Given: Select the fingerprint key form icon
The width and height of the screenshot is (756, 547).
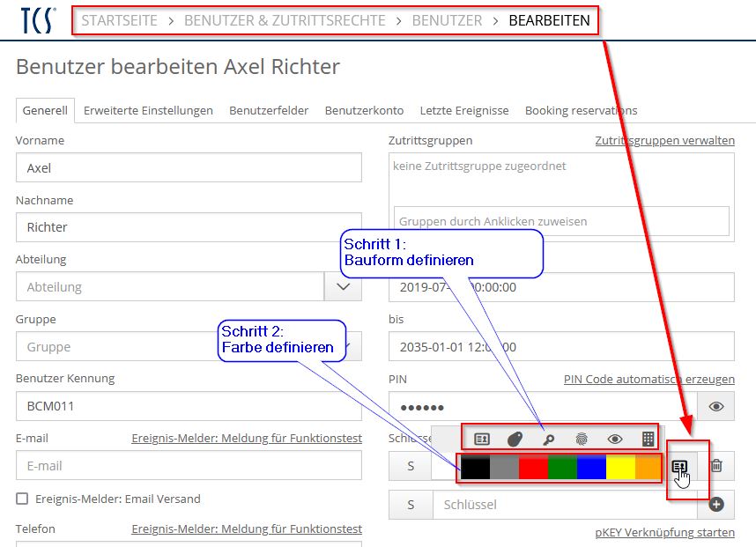Looking at the screenshot, I should [x=582, y=438].
